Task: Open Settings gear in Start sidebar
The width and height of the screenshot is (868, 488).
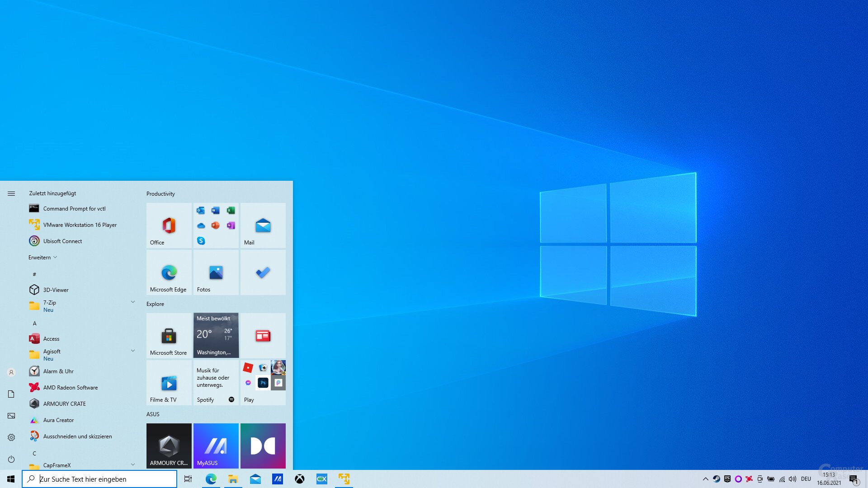Action: click(11, 437)
